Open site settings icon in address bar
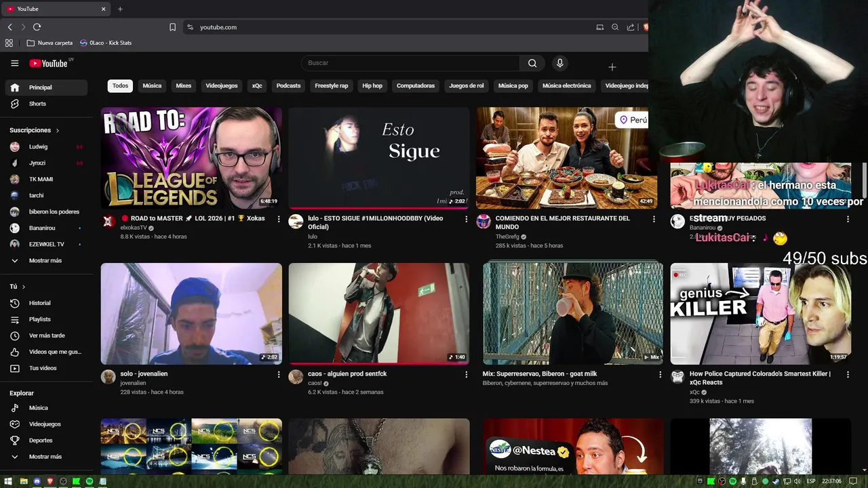The image size is (868, 488). (x=190, y=27)
